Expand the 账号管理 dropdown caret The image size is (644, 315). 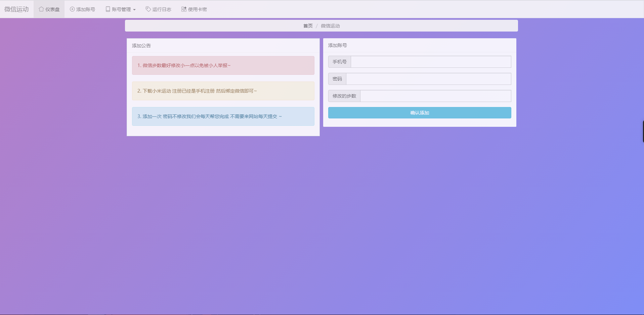pos(134,10)
